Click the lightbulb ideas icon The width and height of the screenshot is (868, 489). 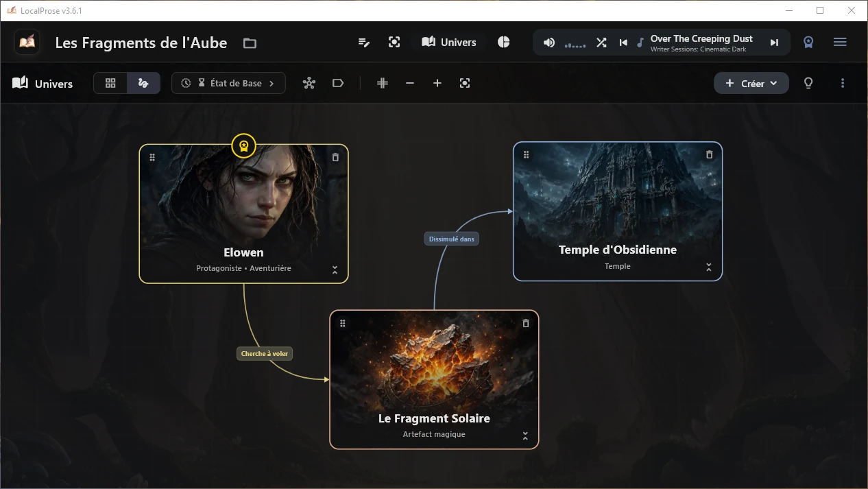pyautogui.click(x=808, y=83)
